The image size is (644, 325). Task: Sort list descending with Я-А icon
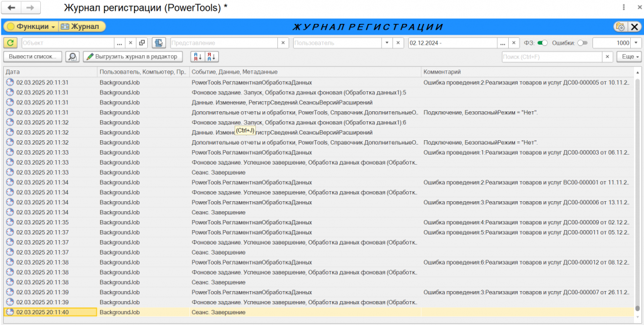point(211,57)
